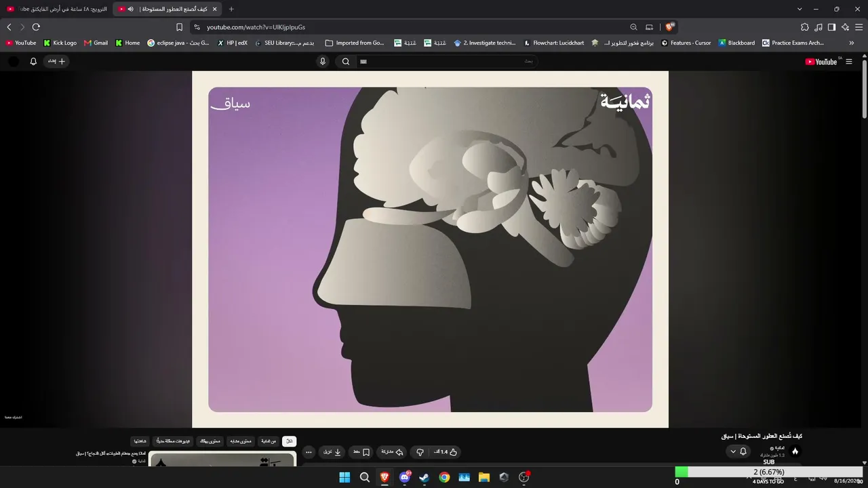
Task: Open the HP | edX bookmark
Action: 232,43
